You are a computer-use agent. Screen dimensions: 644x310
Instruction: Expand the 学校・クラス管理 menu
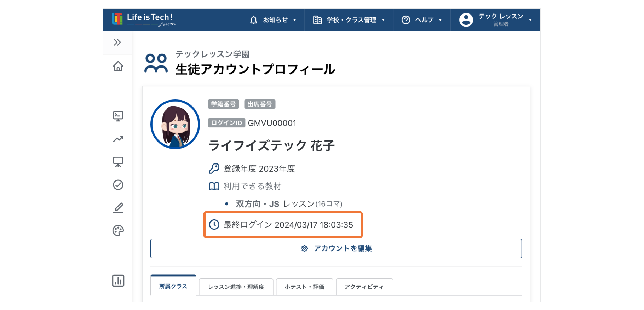pyautogui.click(x=349, y=20)
